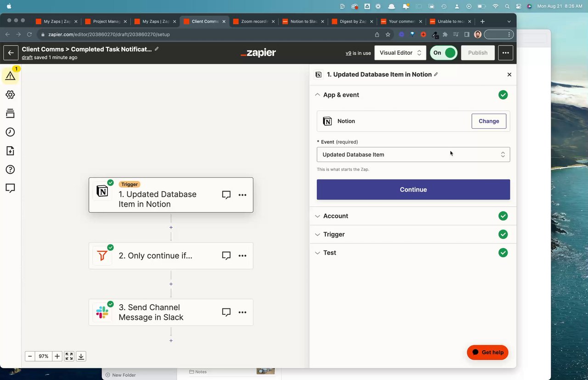Click the draft link under title
Viewport: 588px width, 380px height.
point(27,57)
